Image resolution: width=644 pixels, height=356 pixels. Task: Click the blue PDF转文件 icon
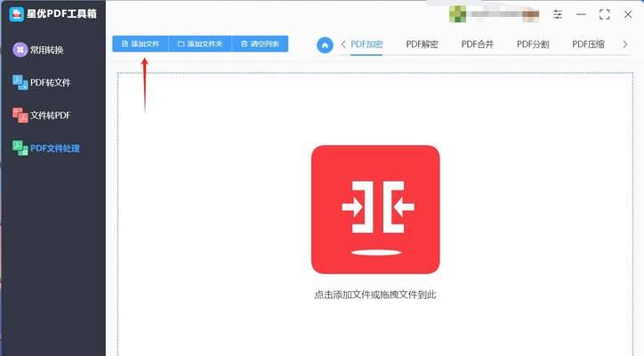point(20,82)
